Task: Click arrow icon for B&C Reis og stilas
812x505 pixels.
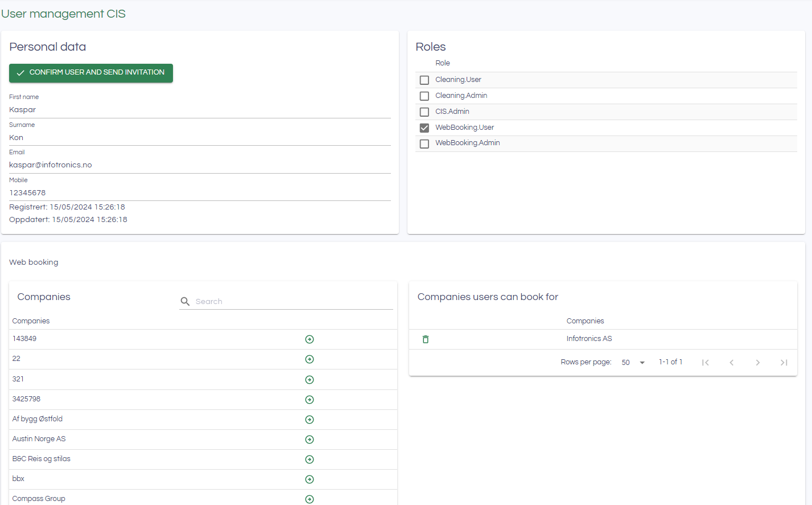Action: [310, 459]
